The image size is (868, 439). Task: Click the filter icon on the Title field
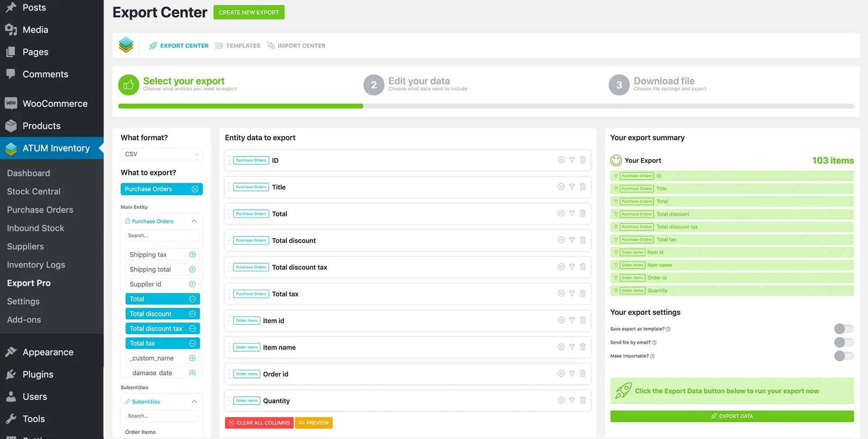coord(572,186)
